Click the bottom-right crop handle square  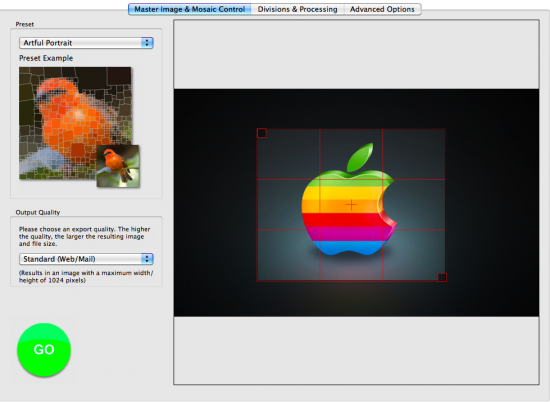click(x=442, y=277)
